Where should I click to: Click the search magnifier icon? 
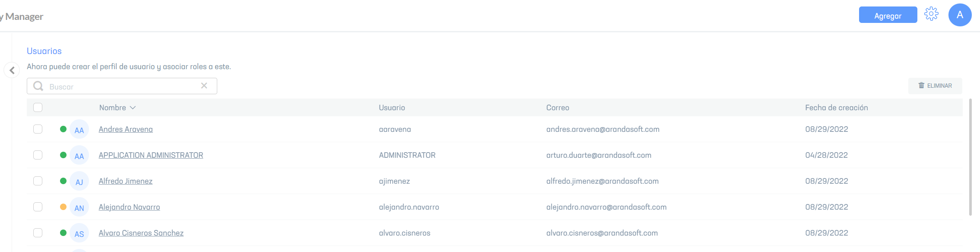pyautogui.click(x=38, y=86)
